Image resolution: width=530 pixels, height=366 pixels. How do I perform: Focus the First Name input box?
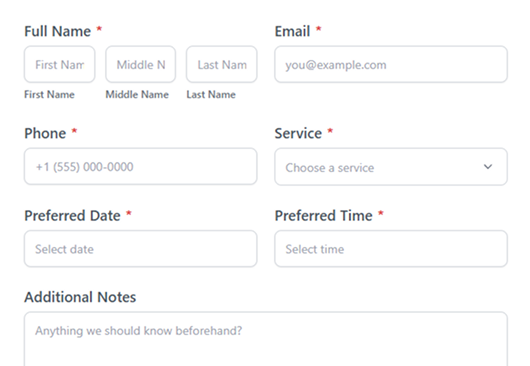59,65
